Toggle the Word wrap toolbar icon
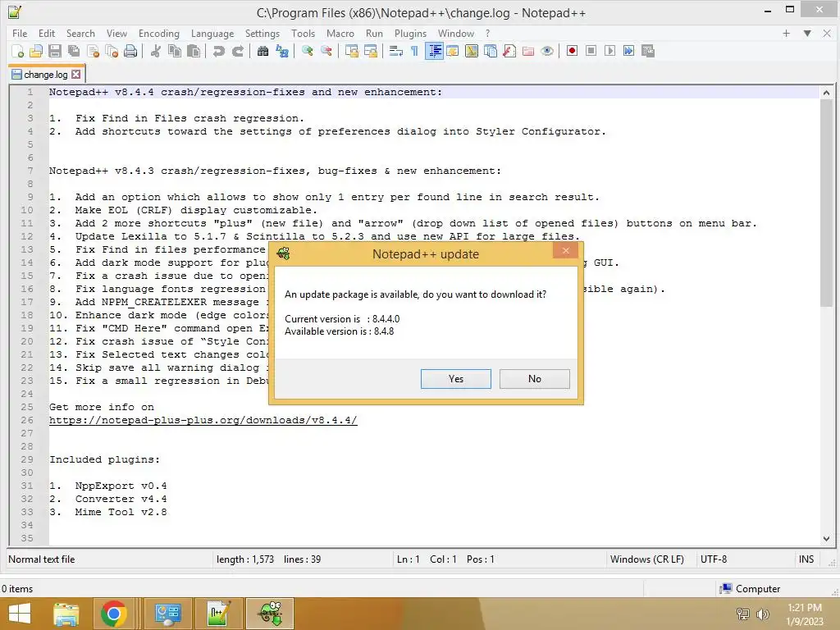This screenshot has width=840, height=630. [x=396, y=51]
